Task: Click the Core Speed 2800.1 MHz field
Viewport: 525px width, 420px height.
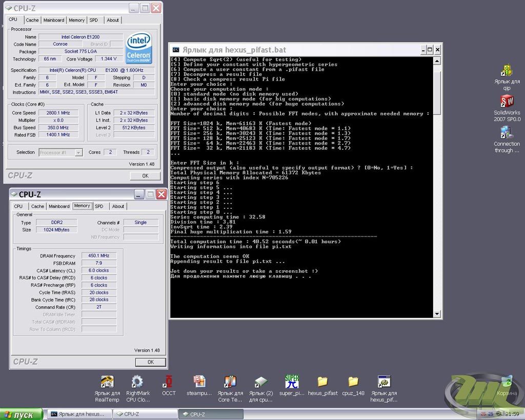Action: pyautogui.click(x=58, y=113)
